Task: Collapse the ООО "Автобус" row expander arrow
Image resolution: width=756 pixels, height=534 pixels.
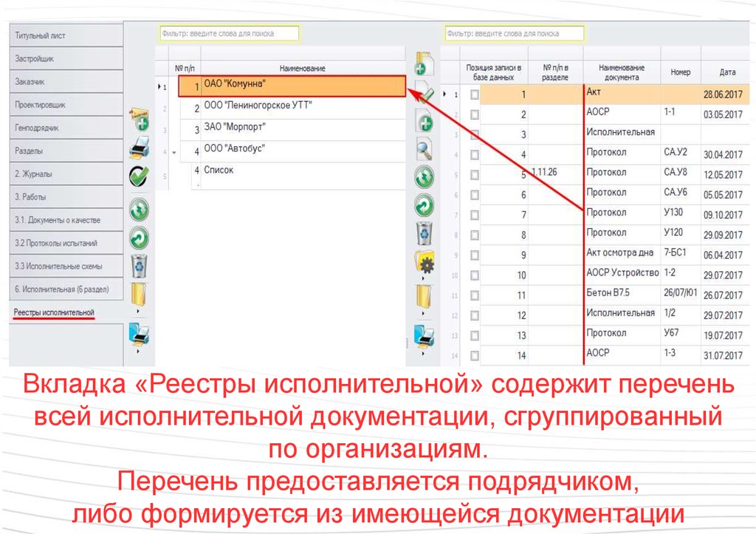Action: tap(174, 152)
